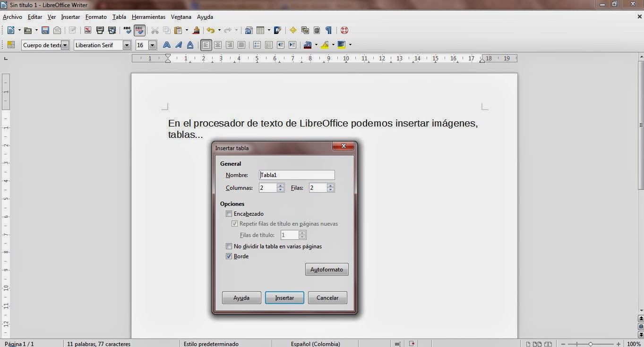Click the Styles and formatting icon
The height and width of the screenshot is (347, 644).
coord(11,45)
